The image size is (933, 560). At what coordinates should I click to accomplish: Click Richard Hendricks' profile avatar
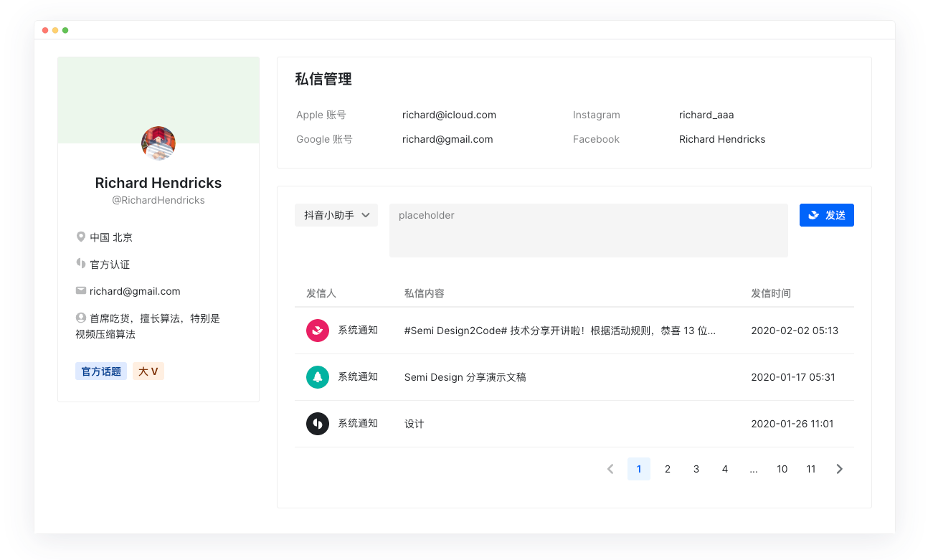(x=158, y=143)
